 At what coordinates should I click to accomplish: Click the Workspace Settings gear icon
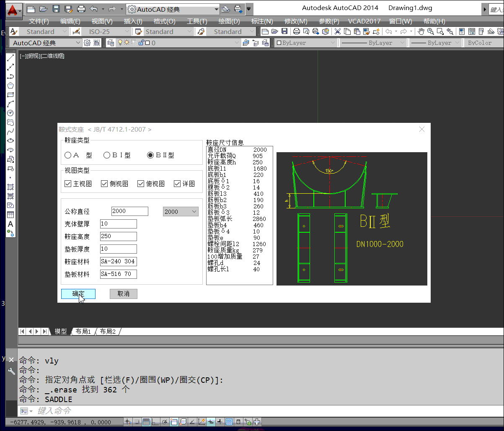click(87, 43)
